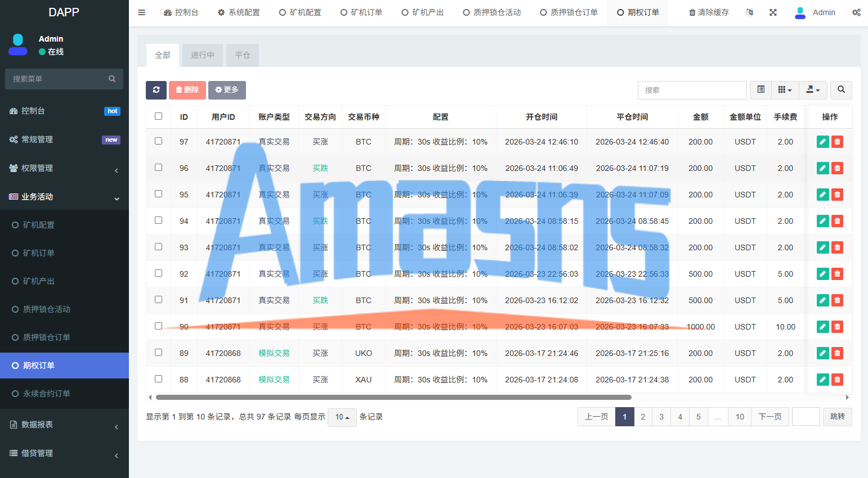Check the checkbox for order ID 93
This screenshot has width=868, height=478.
158,247
